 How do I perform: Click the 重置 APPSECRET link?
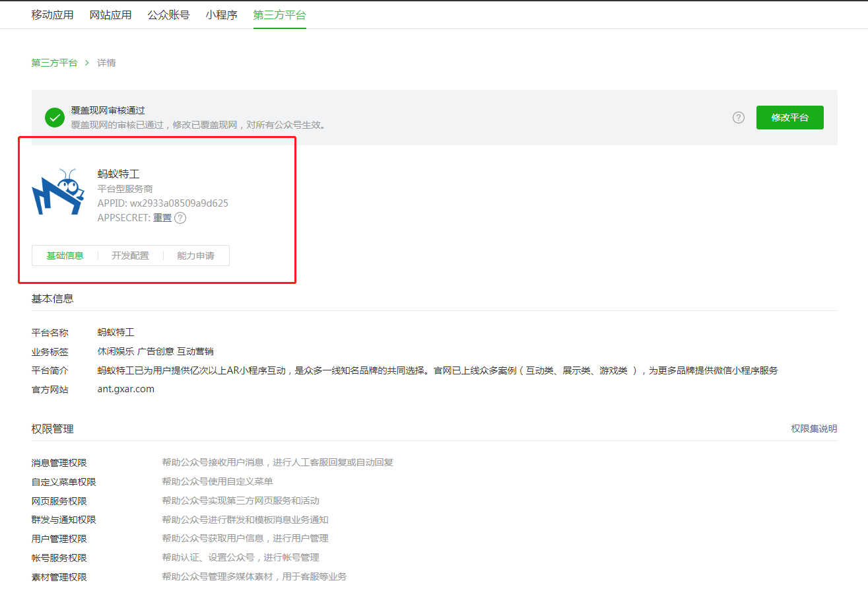(162, 218)
